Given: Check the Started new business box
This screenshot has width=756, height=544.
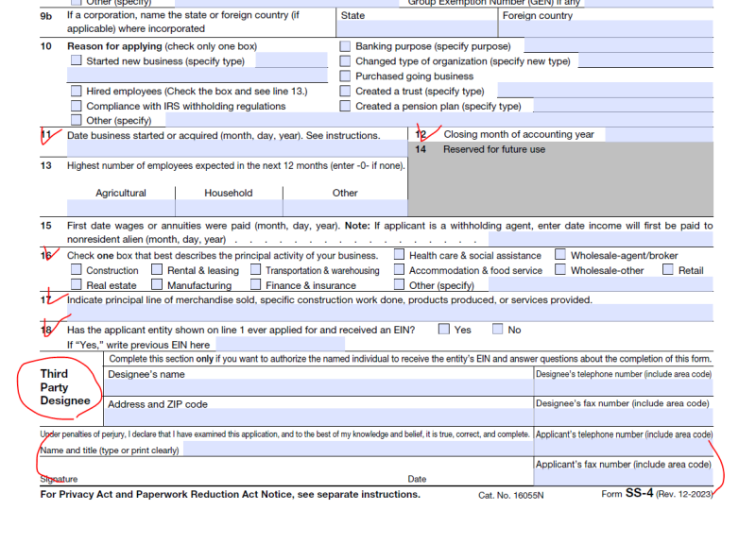Looking at the screenshot, I should (77, 60).
